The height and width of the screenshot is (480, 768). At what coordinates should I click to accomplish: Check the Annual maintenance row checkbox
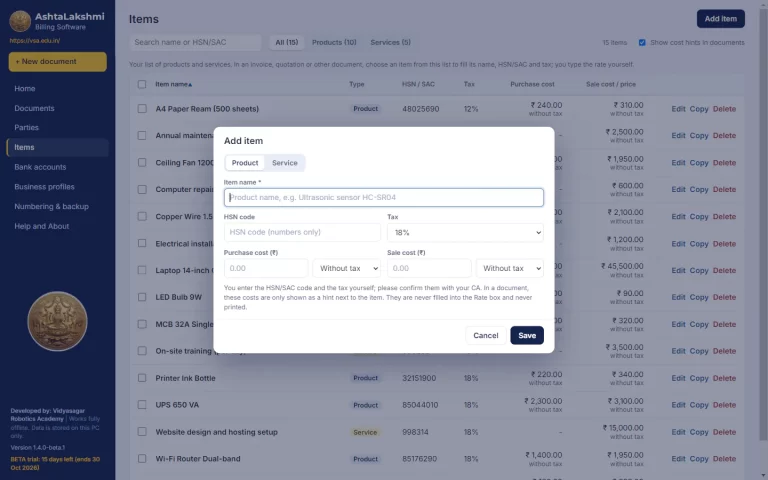click(142, 135)
